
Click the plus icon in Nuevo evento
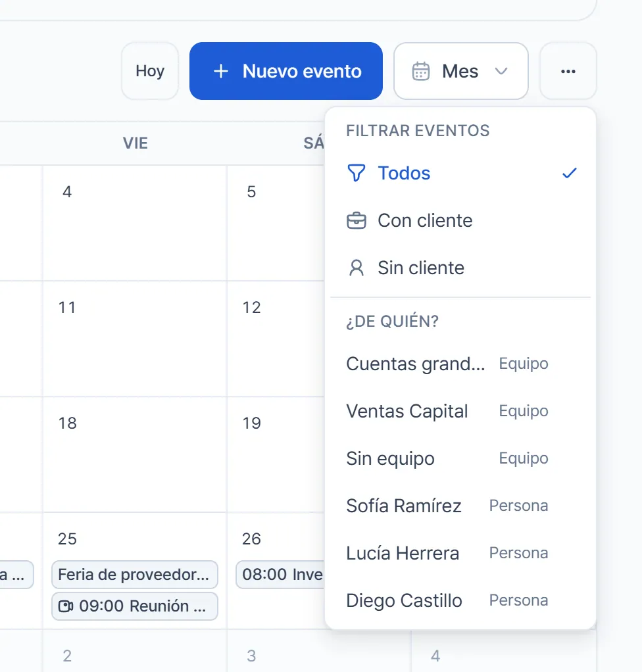221,71
